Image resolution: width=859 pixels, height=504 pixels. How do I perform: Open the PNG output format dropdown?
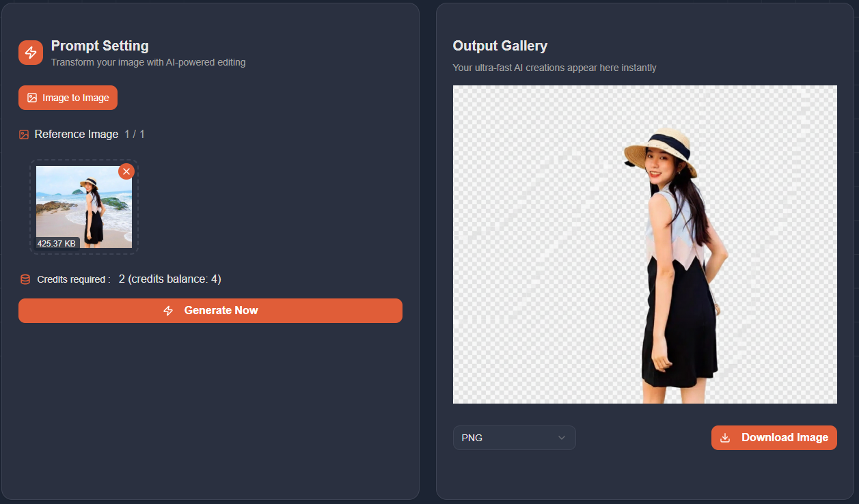pyautogui.click(x=514, y=438)
